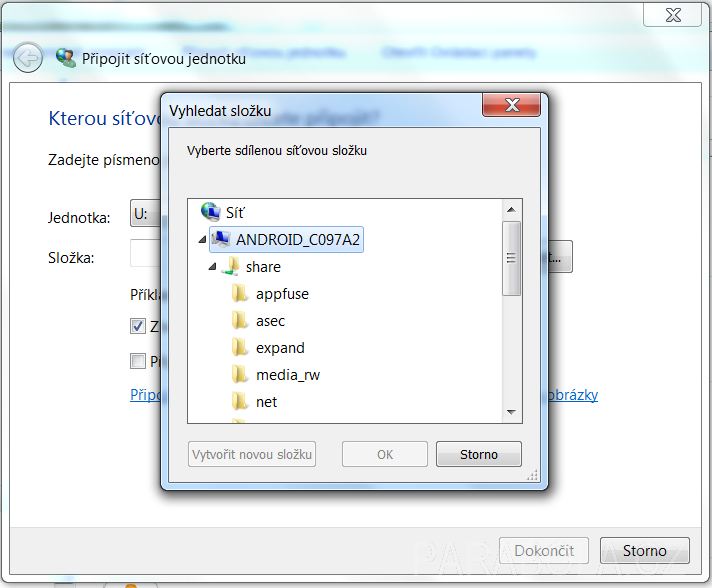Click the Map Network Drive title icon
This screenshot has width=712, height=588.
point(65,58)
